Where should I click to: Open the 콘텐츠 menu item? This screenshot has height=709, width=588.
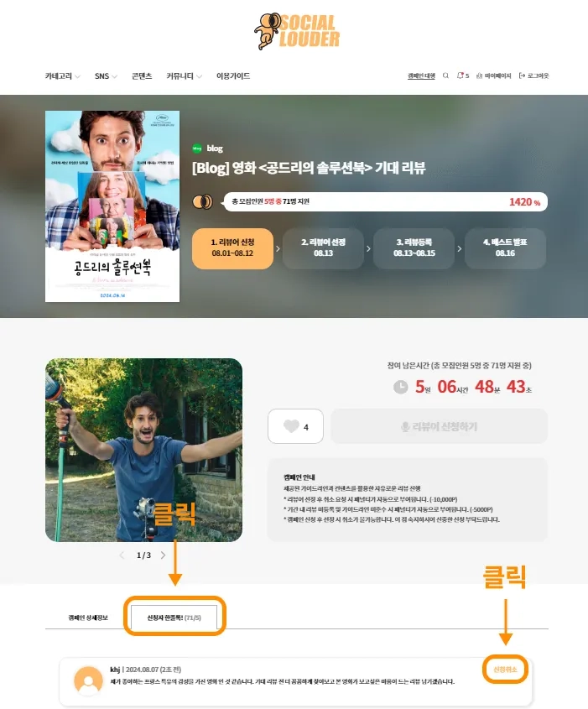point(142,76)
